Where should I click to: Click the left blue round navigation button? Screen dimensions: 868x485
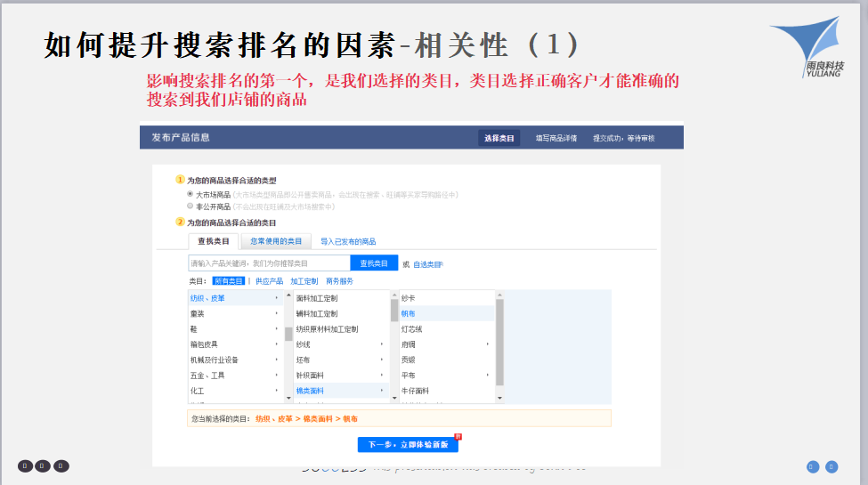click(812, 466)
